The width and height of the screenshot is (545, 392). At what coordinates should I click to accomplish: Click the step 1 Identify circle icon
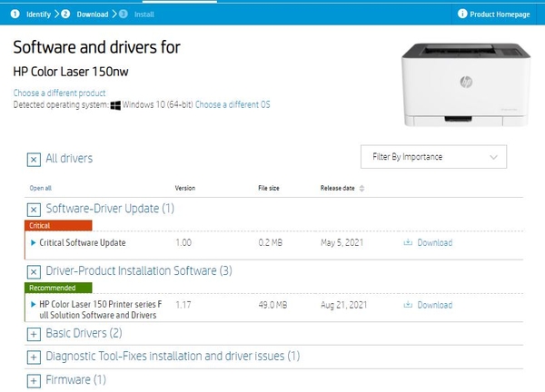click(x=15, y=14)
